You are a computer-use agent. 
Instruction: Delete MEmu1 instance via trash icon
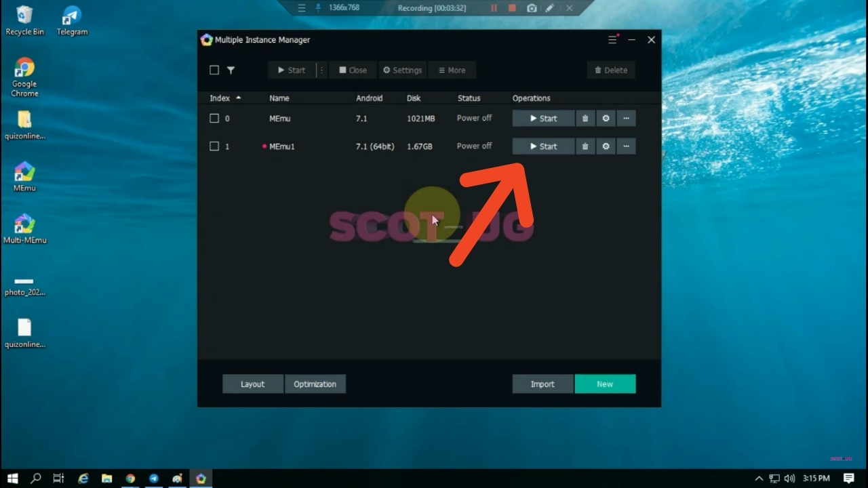pyautogui.click(x=585, y=146)
